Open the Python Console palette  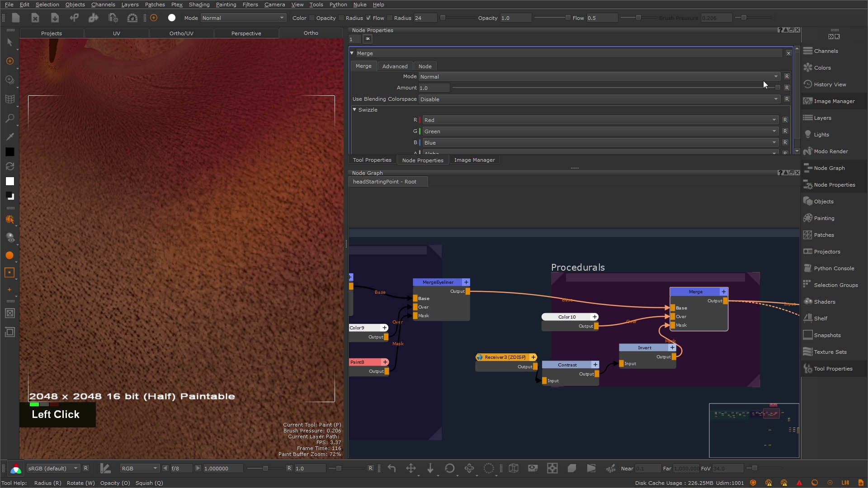(834, 268)
